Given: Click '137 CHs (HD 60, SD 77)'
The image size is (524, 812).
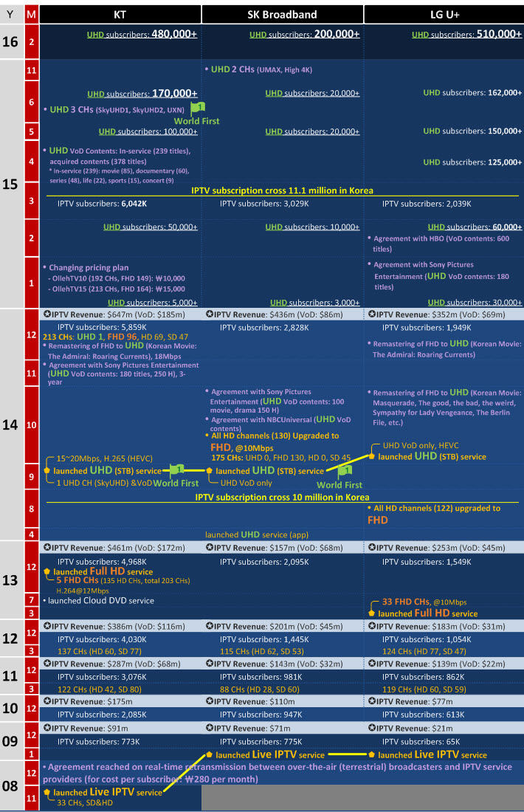Looking at the screenshot, I should point(100,651).
